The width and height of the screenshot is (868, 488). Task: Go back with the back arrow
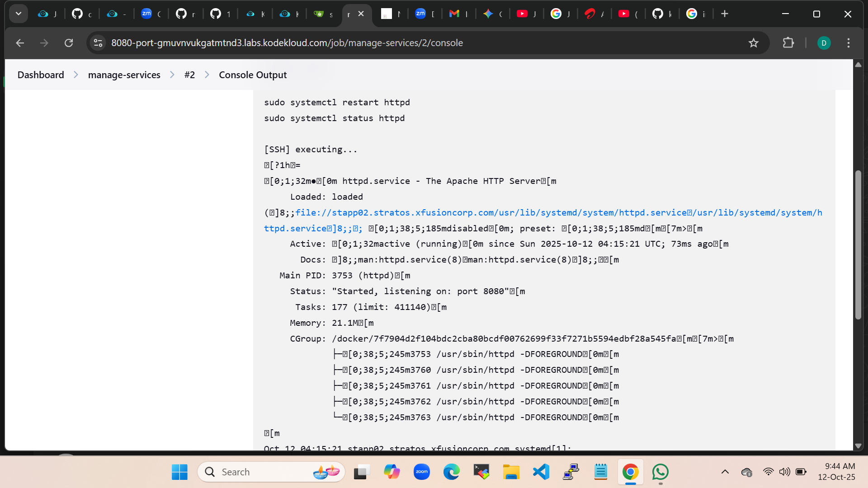pyautogui.click(x=20, y=43)
